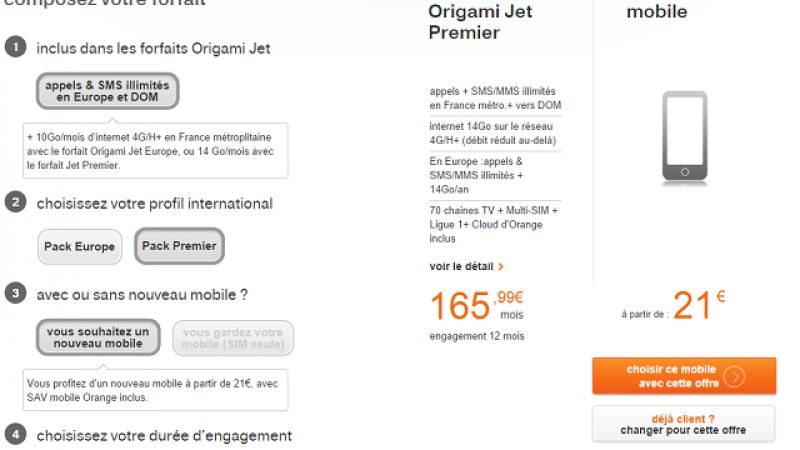
Task: Click the step 4 number badge
Action: click(x=15, y=435)
